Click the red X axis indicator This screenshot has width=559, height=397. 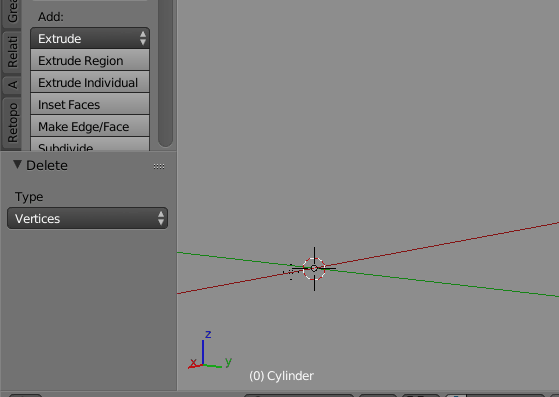click(194, 364)
